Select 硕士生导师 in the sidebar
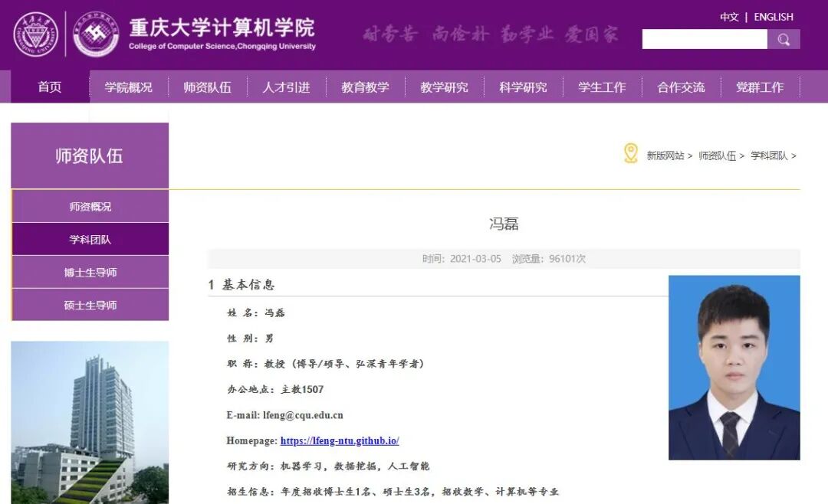 pyautogui.click(x=90, y=305)
